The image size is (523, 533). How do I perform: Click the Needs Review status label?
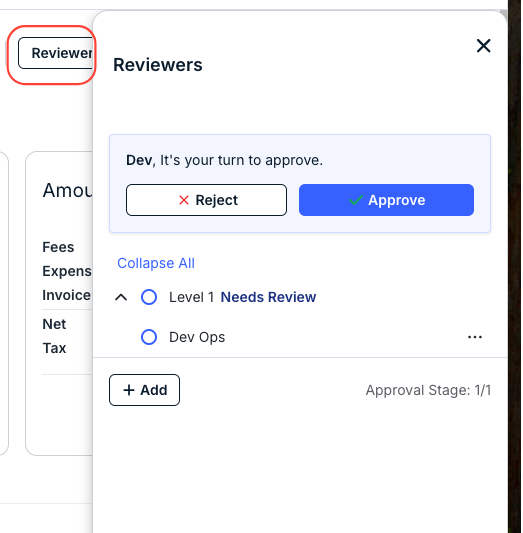click(268, 297)
